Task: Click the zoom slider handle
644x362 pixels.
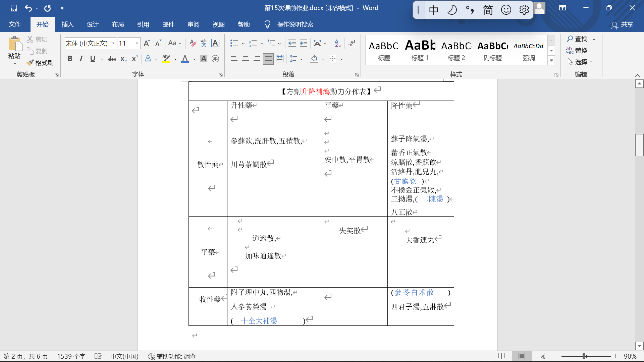Action: 584,356
